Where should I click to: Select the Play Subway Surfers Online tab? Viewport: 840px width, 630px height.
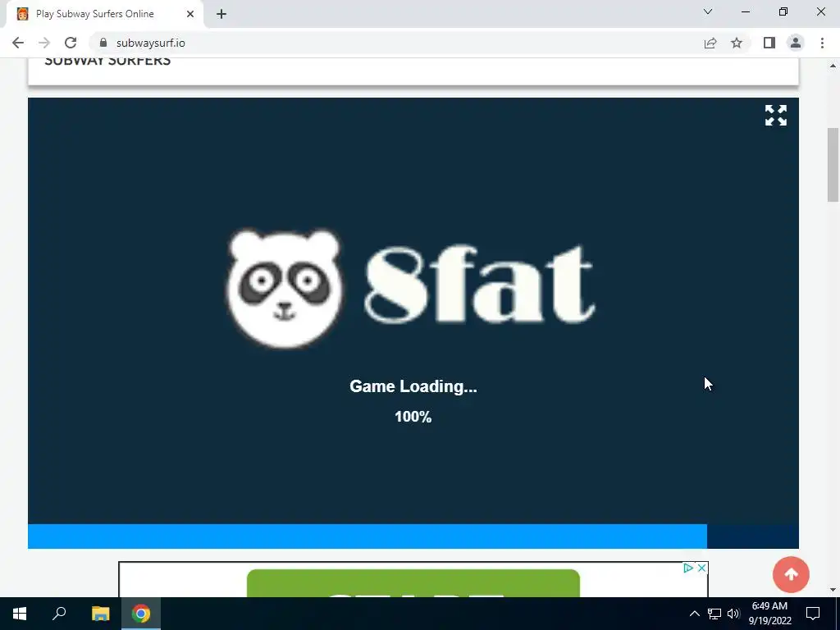[104, 14]
